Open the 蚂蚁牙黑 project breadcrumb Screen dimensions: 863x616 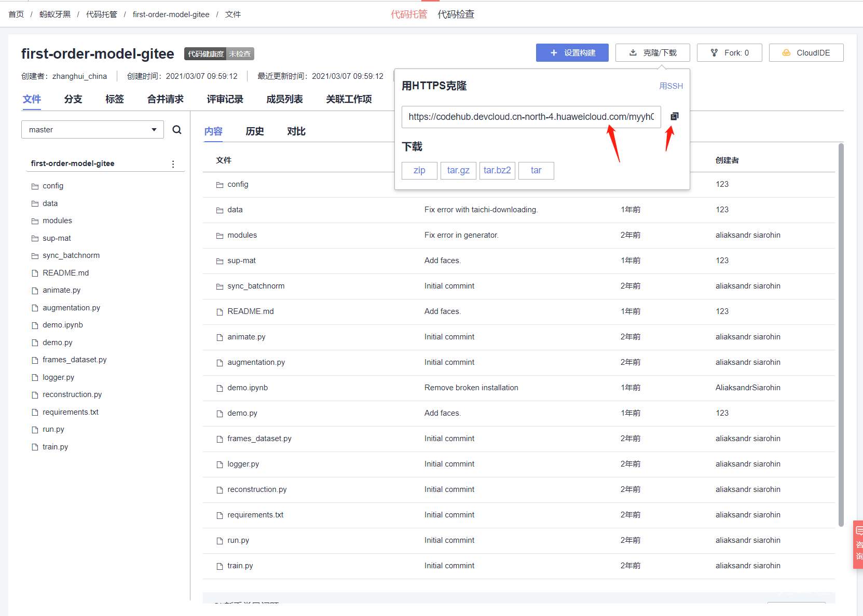click(x=55, y=14)
